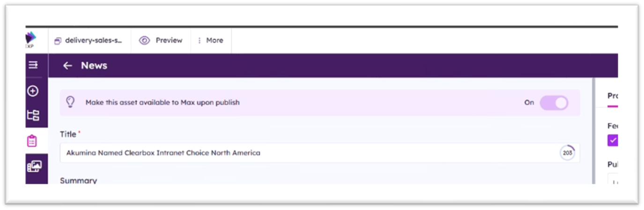Turn off the Max availability toggle

554,103
